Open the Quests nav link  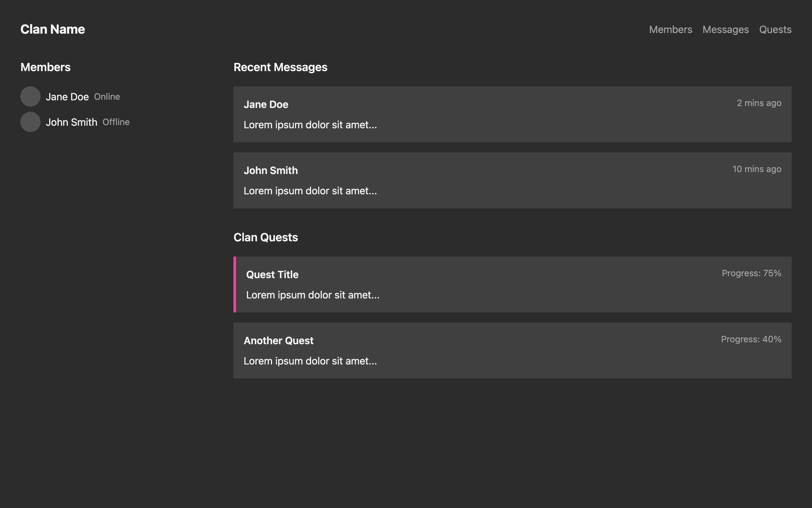[x=775, y=30]
